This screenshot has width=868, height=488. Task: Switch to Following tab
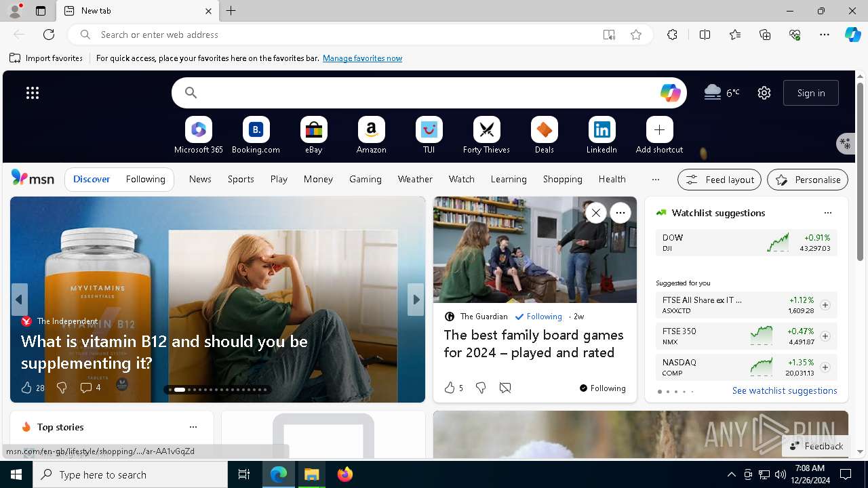coord(145,180)
